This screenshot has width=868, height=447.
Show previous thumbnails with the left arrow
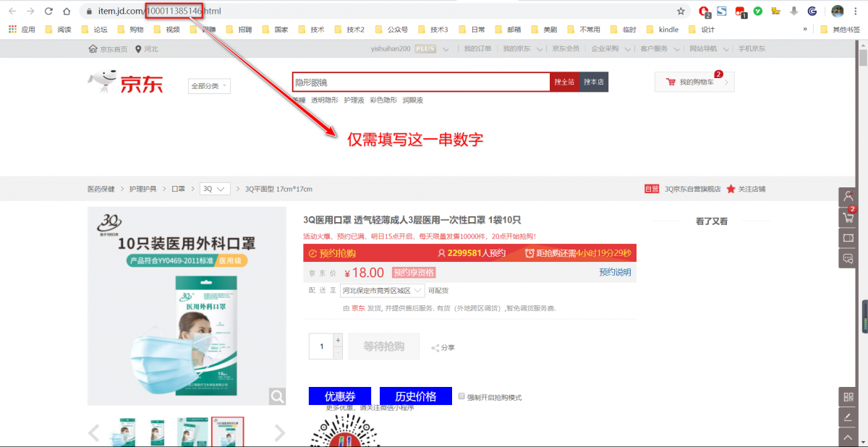pos(94,433)
